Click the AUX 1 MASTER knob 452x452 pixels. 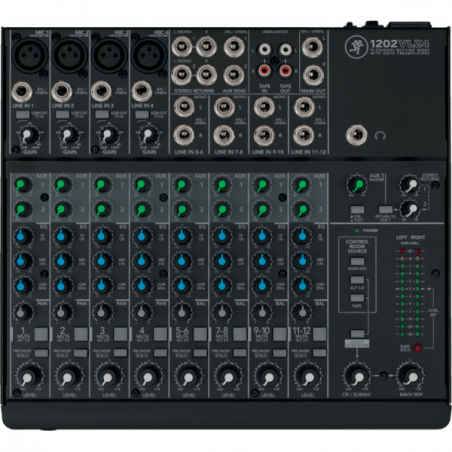click(357, 185)
